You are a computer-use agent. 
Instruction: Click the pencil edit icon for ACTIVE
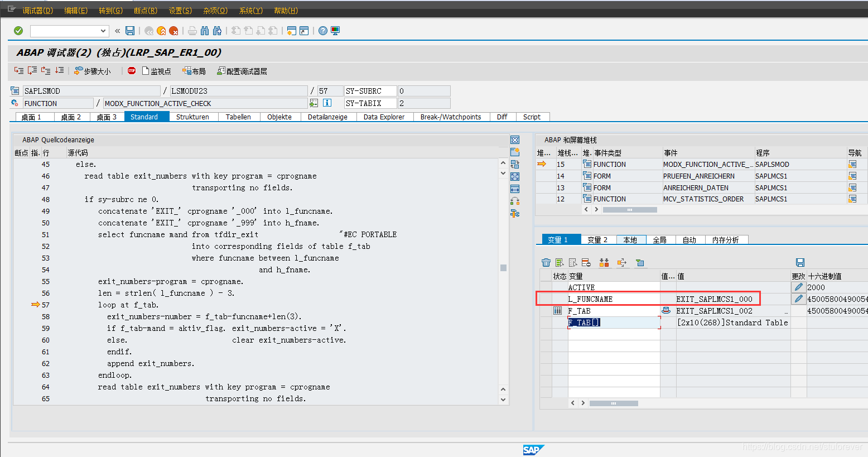(799, 287)
